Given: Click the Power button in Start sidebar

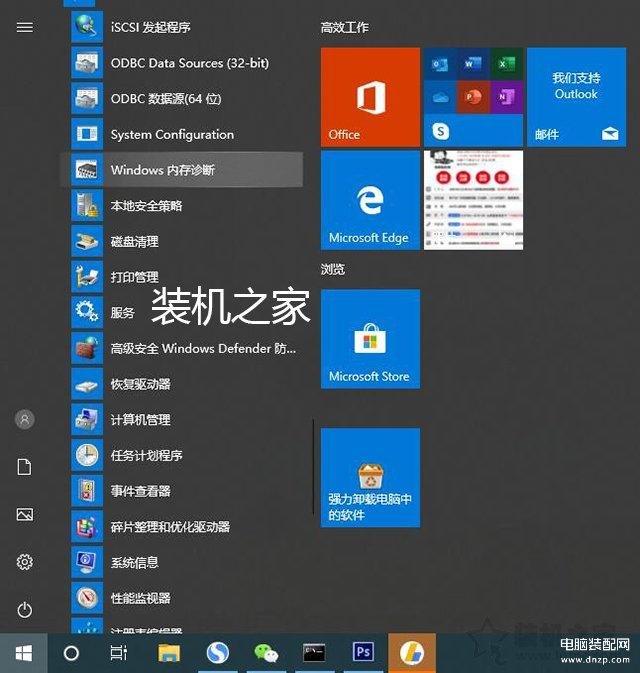Looking at the screenshot, I should 24,609.
